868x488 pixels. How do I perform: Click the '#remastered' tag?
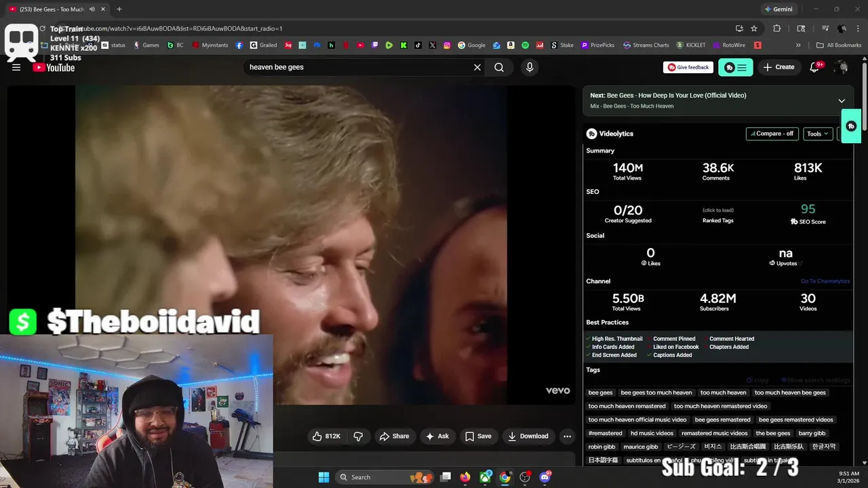pyautogui.click(x=605, y=433)
